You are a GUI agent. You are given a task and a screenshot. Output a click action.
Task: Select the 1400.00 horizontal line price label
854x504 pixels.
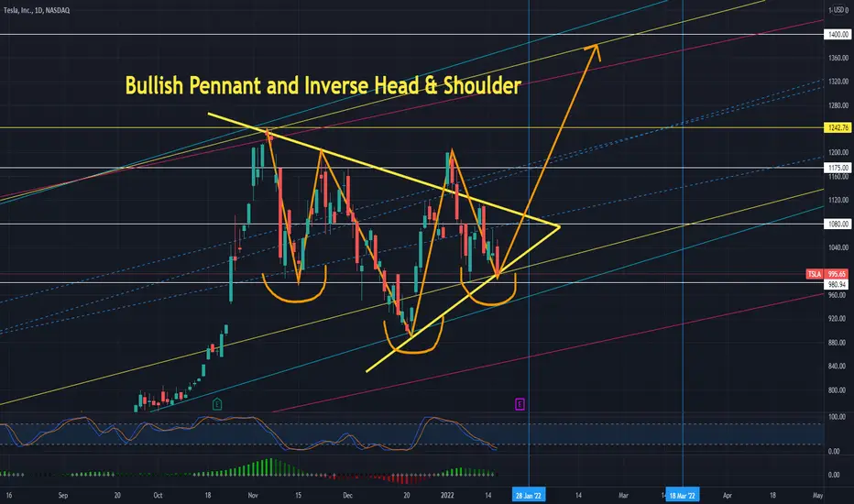coord(838,34)
